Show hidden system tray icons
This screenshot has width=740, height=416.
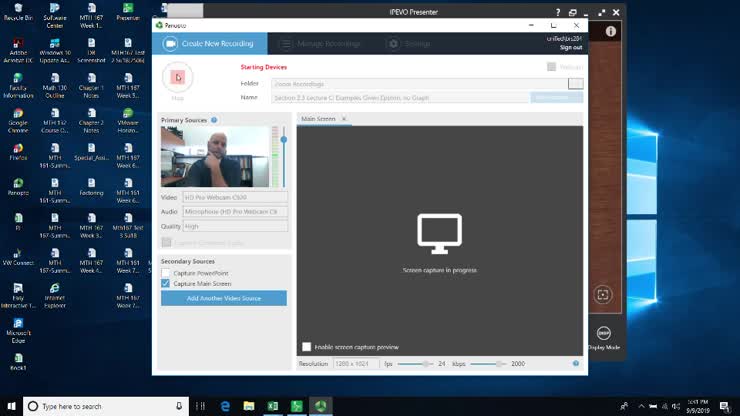click(x=641, y=406)
